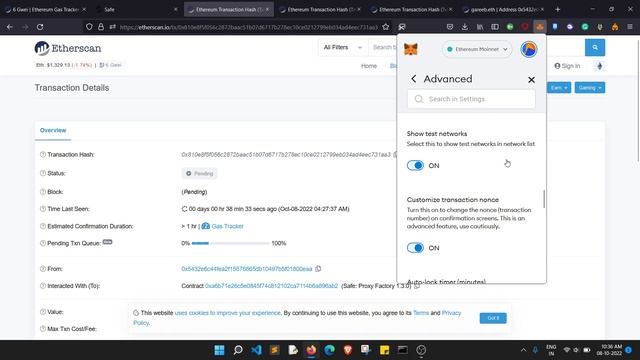The width and height of the screenshot is (640, 360).
Task: Open the Windows Start menu
Action: 219,350
